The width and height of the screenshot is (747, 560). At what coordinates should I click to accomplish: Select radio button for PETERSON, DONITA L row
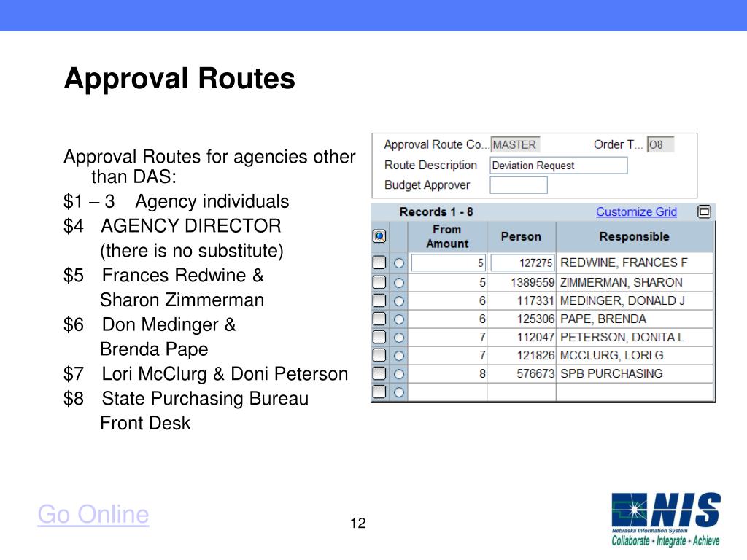[x=399, y=337]
